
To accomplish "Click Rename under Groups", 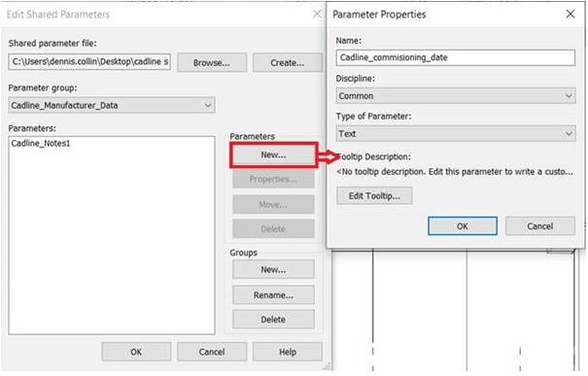I will (x=273, y=295).
